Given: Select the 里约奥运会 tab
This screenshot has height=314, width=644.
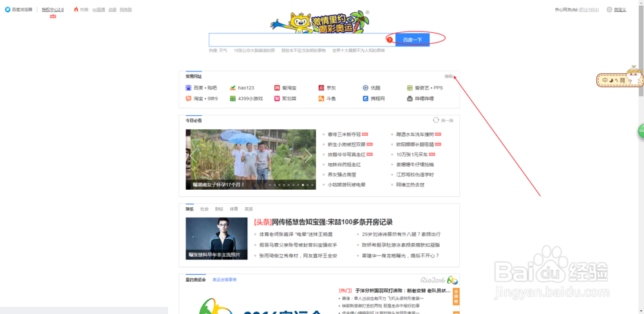Looking at the screenshot, I should click(x=196, y=279).
